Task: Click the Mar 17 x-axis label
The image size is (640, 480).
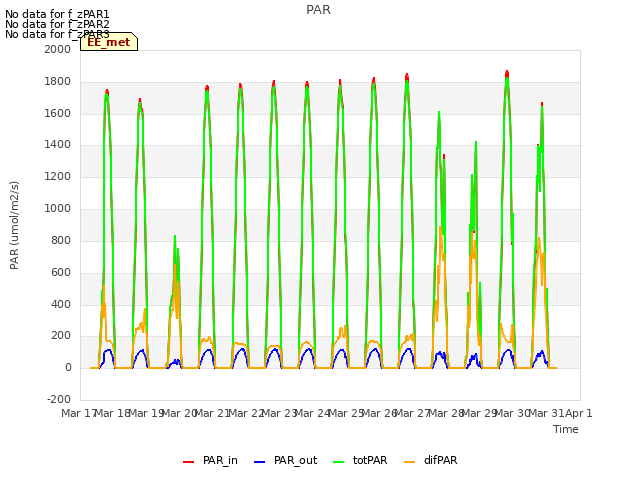Action: click(x=79, y=413)
